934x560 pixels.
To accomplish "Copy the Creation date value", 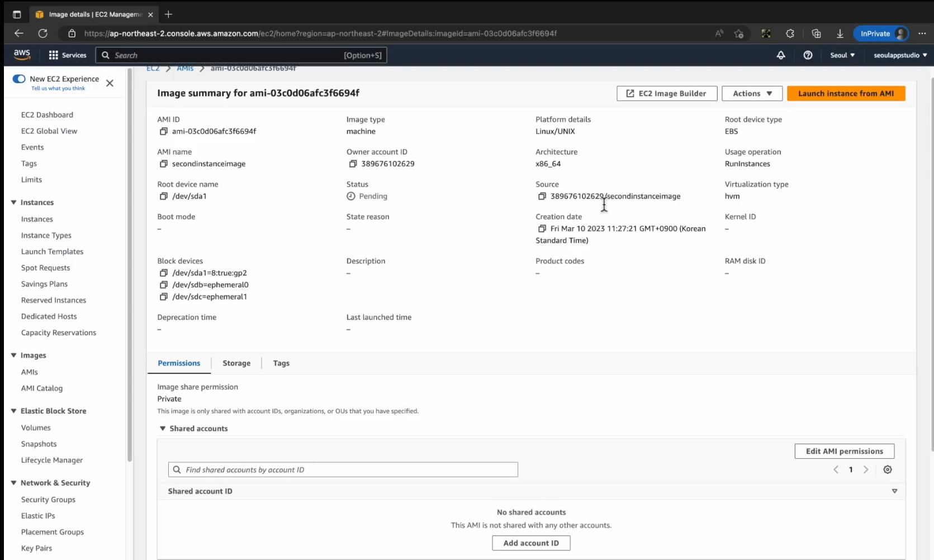I will coord(542,229).
